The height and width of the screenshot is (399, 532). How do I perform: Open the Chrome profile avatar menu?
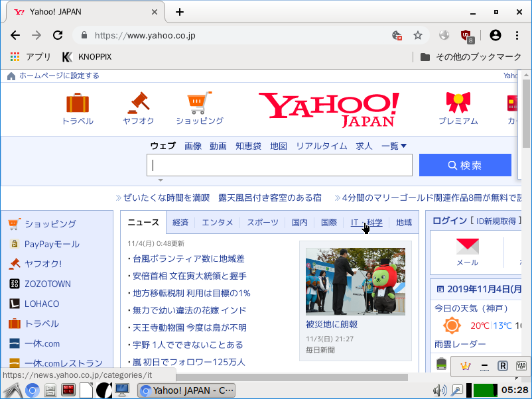(496, 35)
